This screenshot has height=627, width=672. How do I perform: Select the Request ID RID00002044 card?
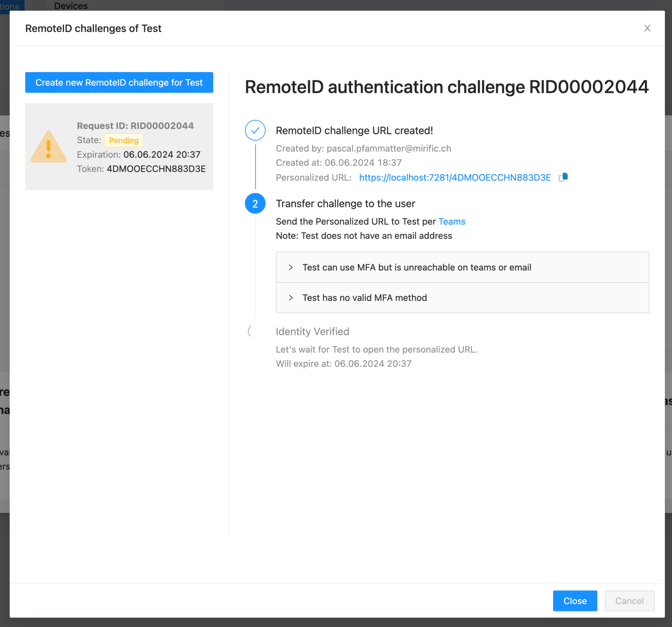coord(119,146)
